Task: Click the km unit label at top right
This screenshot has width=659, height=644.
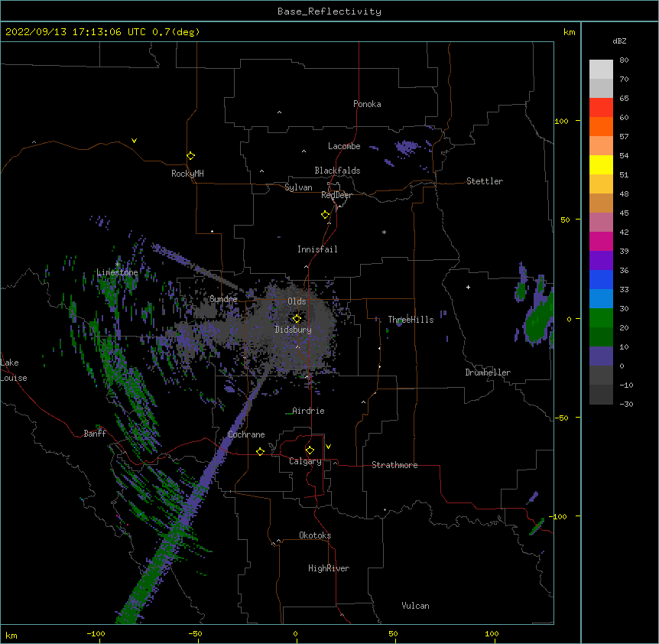Action: tap(569, 32)
